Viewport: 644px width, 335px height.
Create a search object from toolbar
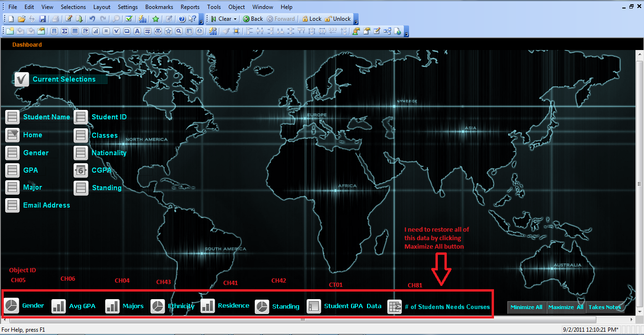[178, 31]
